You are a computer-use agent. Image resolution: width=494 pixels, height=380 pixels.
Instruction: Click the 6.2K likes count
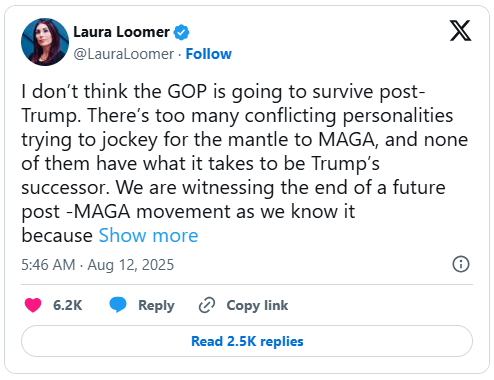[67, 305]
